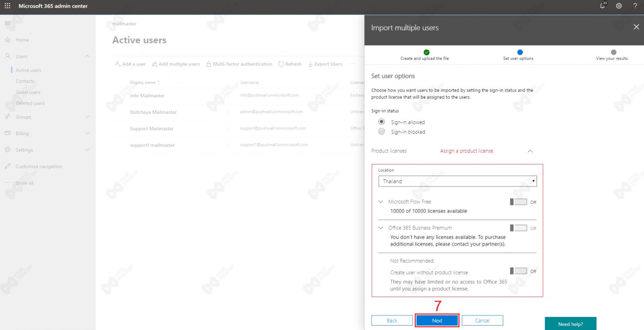644x330 pixels.
Task: Select the Sign-in blocked radio button
Action: point(382,131)
